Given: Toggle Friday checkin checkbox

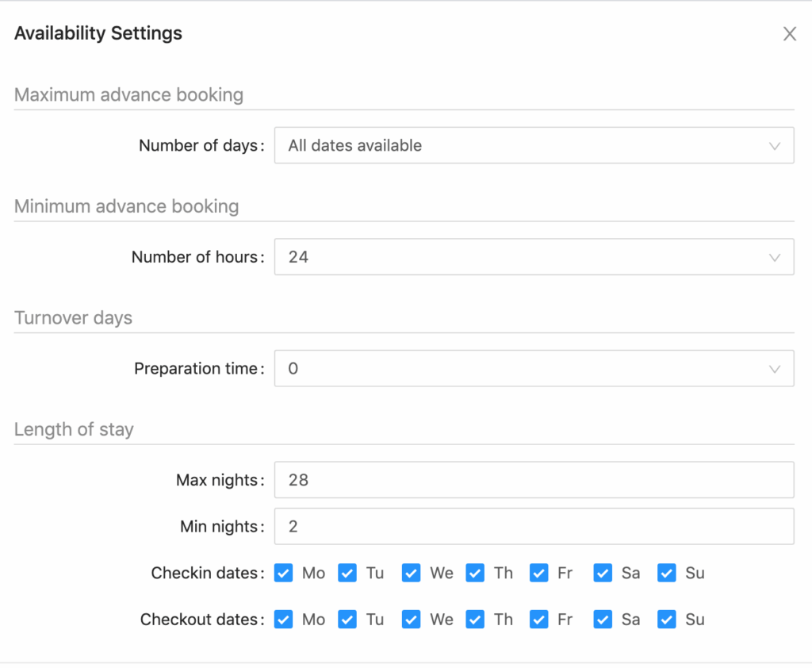Looking at the screenshot, I should [x=539, y=573].
